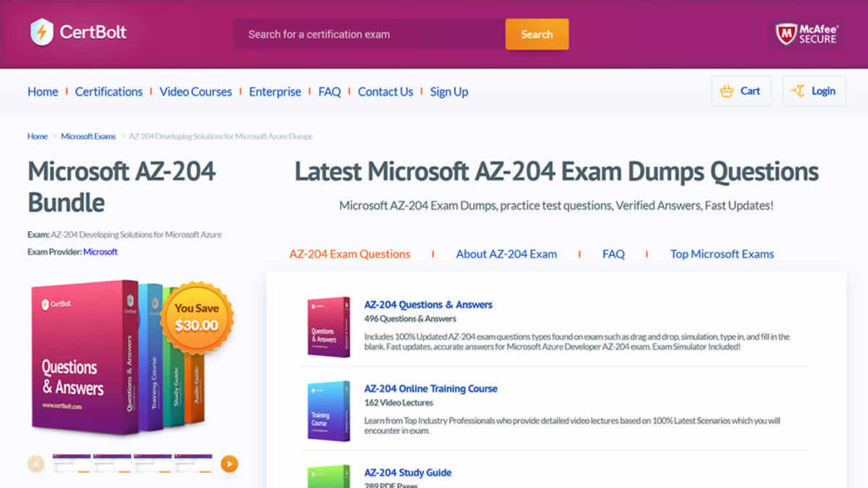
Task: Click the '496 Questions & Answers' text
Action: 410,319
